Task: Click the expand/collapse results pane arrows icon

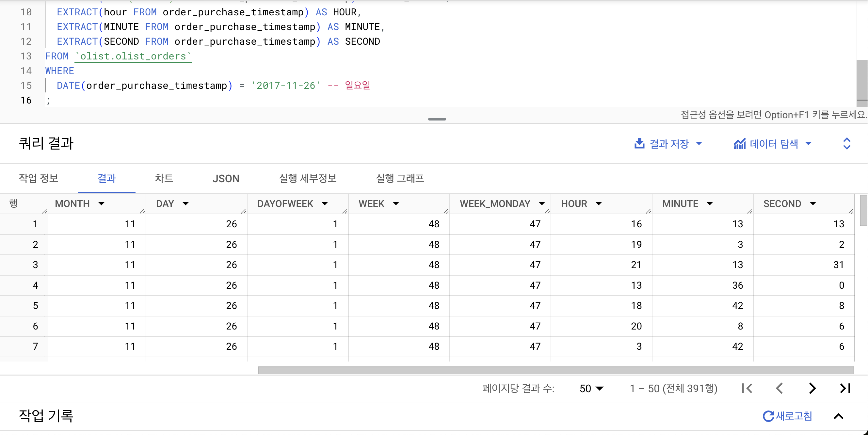Action: coord(846,144)
